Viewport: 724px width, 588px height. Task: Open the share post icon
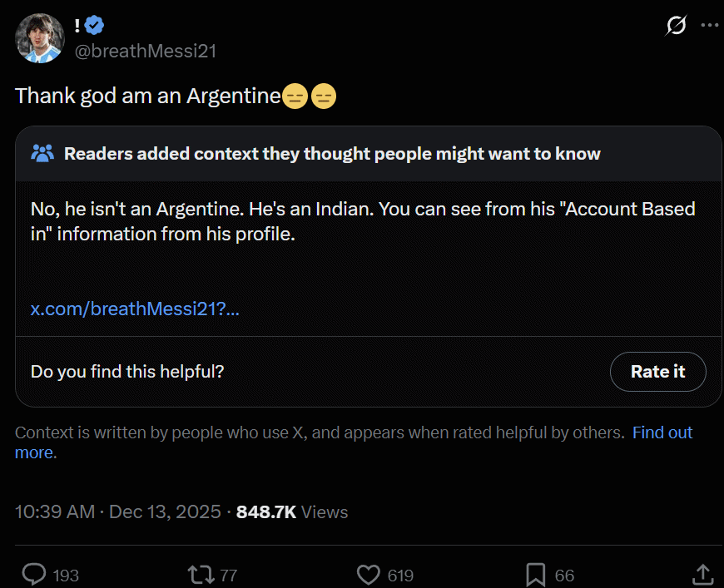[x=702, y=574]
